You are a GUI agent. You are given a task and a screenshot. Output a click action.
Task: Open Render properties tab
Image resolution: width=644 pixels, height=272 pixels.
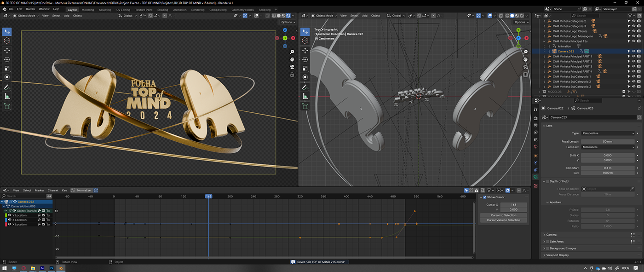tap(535, 118)
